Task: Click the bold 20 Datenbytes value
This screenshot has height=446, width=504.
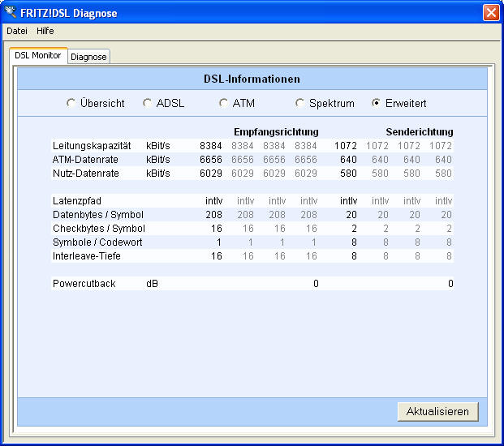Action: pos(351,215)
